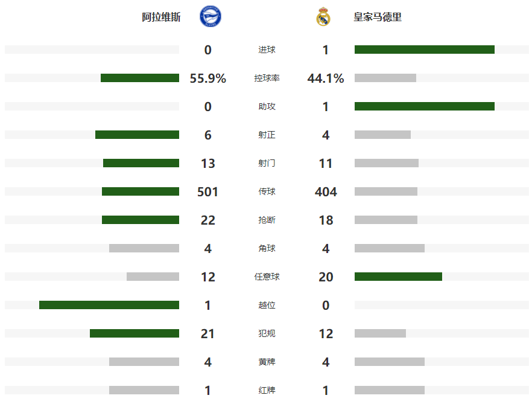Click Alavés passes count 501
Image resolution: width=532 pixels, height=404 pixels.
coord(208,192)
